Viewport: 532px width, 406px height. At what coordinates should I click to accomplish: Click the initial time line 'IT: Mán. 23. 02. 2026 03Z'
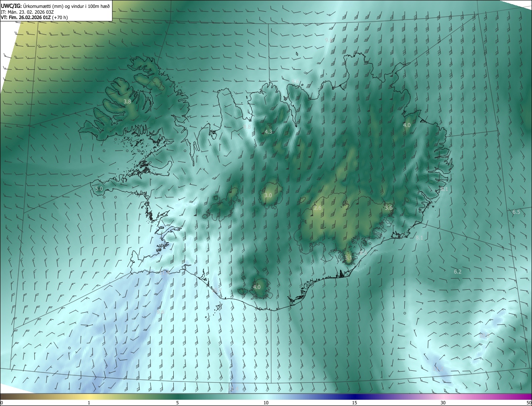click(x=28, y=12)
